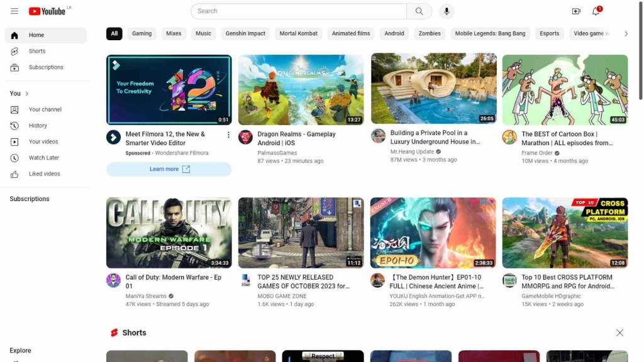Show more category chips with the arrow
644x362 pixels.
click(x=626, y=34)
